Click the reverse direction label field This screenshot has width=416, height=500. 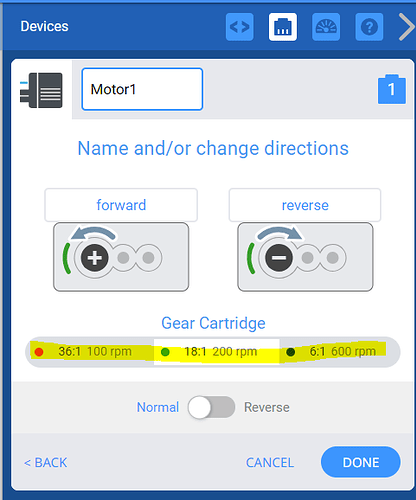[305, 205]
